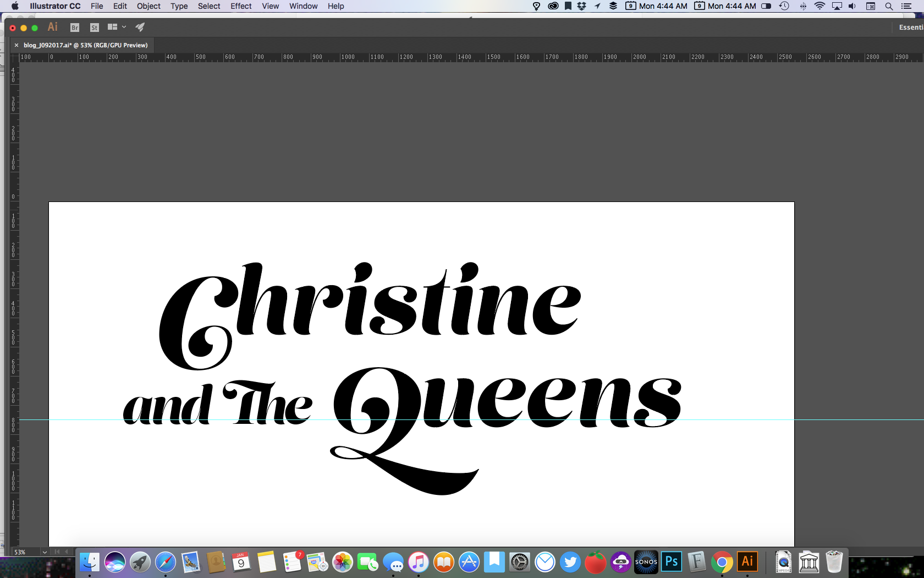Click the Creative Cloud menu bar icon
This screenshot has width=924, height=578.
(x=553, y=6)
